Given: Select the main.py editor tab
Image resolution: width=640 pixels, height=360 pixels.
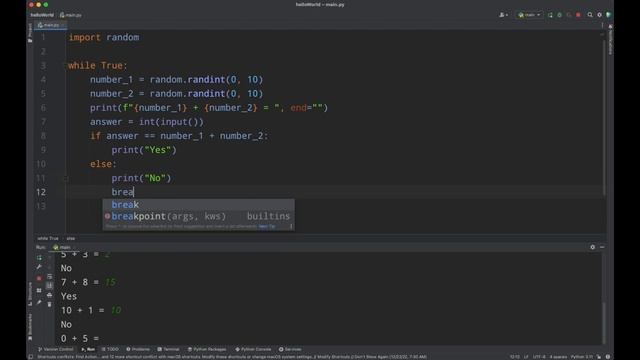Looking at the screenshot, I should coord(51,25).
